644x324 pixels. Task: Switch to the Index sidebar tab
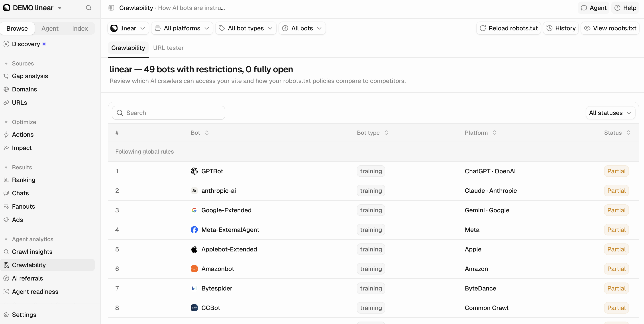(80, 28)
